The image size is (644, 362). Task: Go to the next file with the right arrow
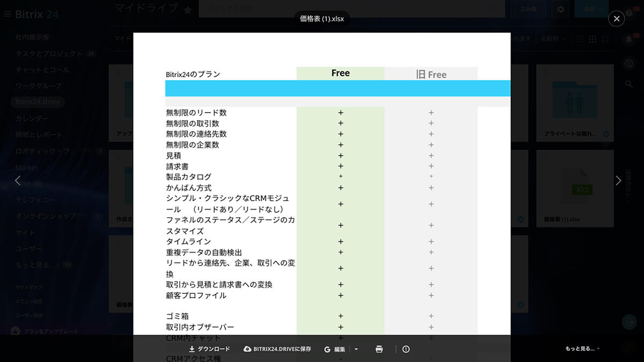pos(618,181)
